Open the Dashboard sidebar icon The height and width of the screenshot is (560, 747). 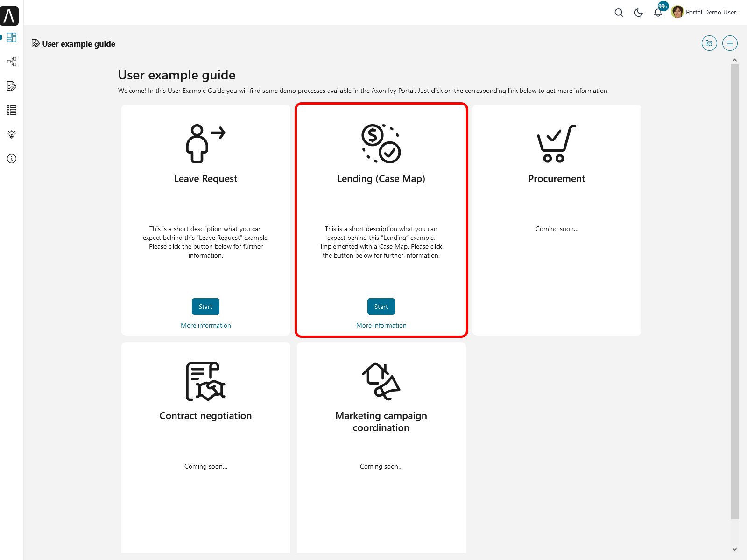click(12, 37)
